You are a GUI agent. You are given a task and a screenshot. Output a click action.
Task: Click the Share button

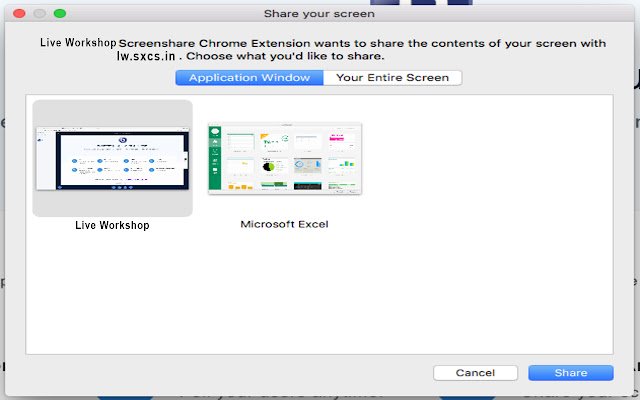pos(571,373)
